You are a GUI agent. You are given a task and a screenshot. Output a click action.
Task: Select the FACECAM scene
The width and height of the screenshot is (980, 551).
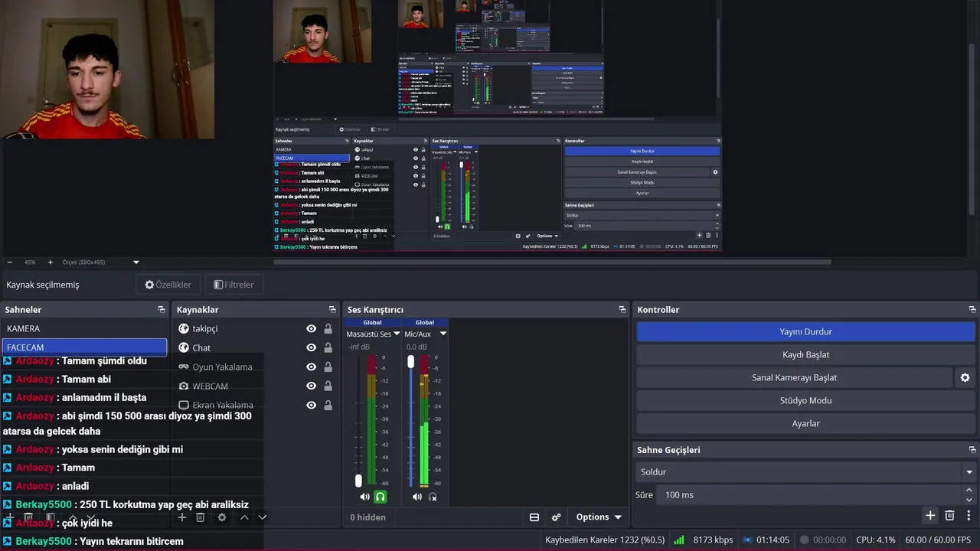[x=84, y=347]
